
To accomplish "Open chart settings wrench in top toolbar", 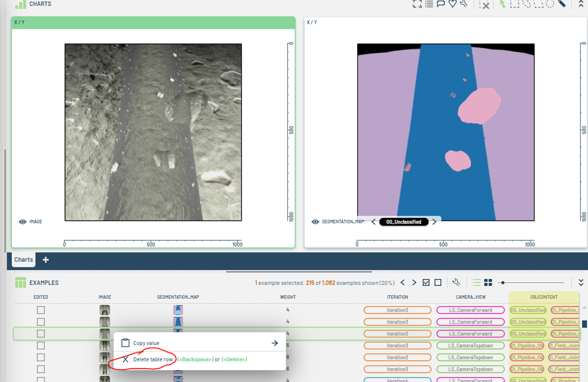I will tap(464, 4).
